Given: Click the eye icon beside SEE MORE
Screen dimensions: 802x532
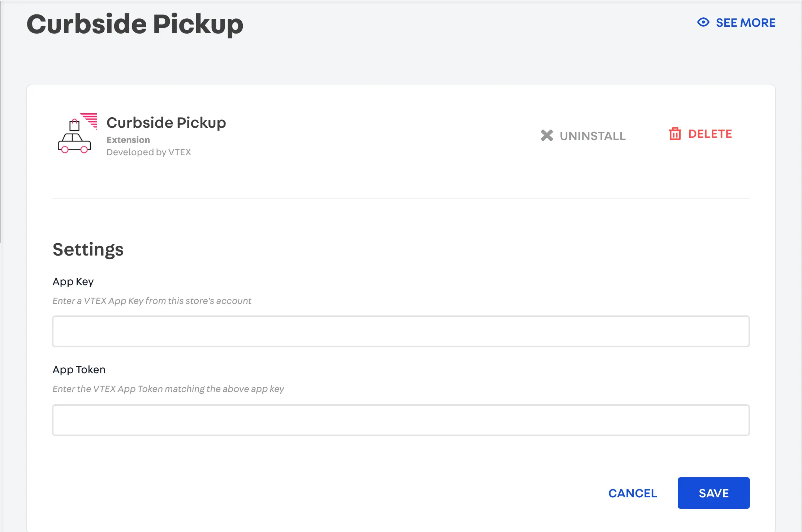Looking at the screenshot, I should tap(703, 22).
